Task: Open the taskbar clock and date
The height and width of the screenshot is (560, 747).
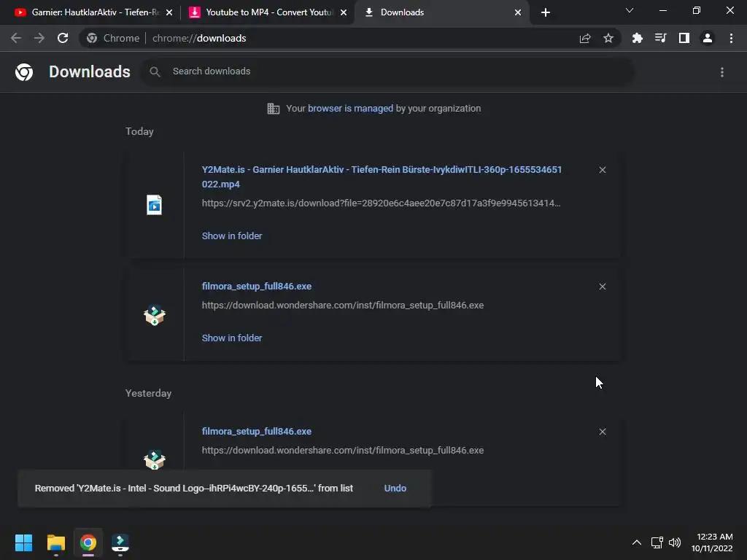Action: 712,542
